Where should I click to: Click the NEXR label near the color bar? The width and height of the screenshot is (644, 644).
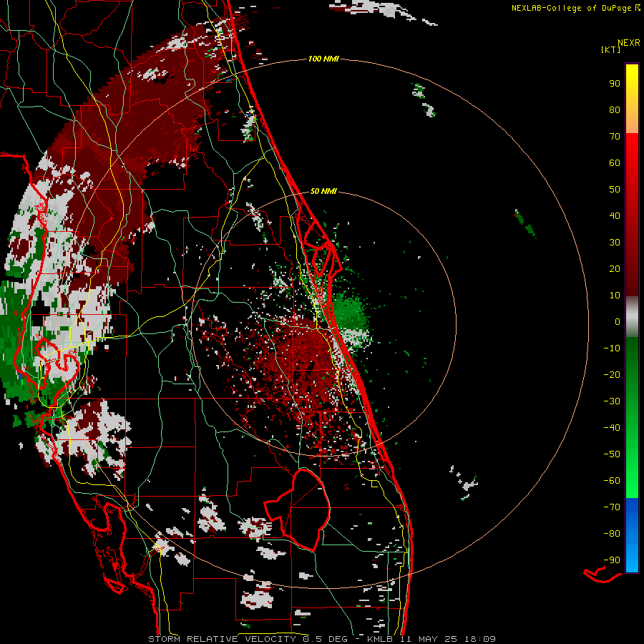pos(629,42)
